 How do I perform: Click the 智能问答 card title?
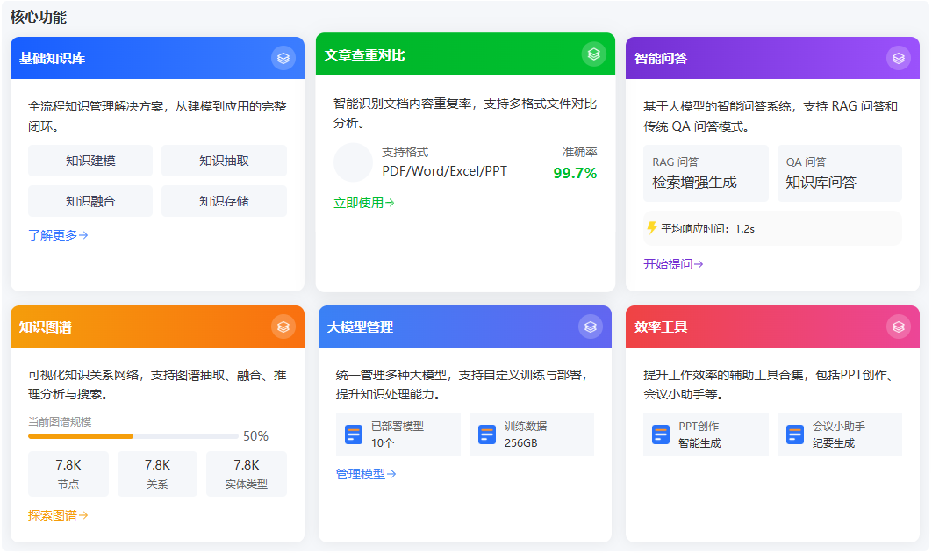point(660,58)
